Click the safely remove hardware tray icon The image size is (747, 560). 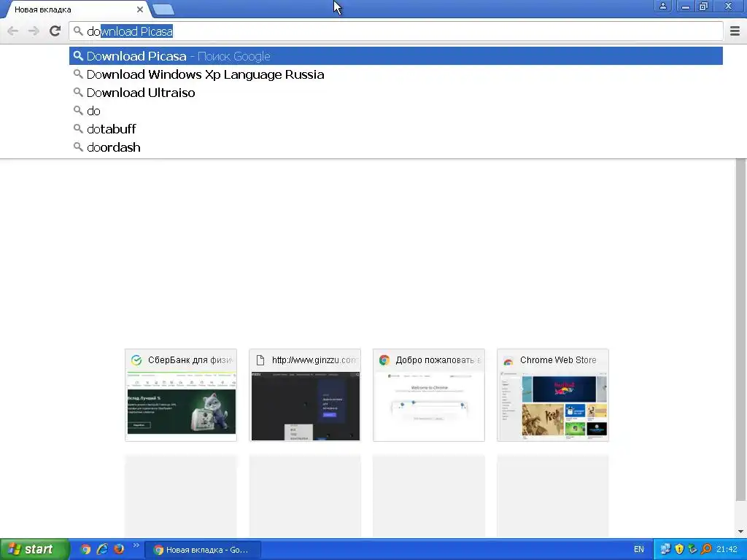(693, 550)
